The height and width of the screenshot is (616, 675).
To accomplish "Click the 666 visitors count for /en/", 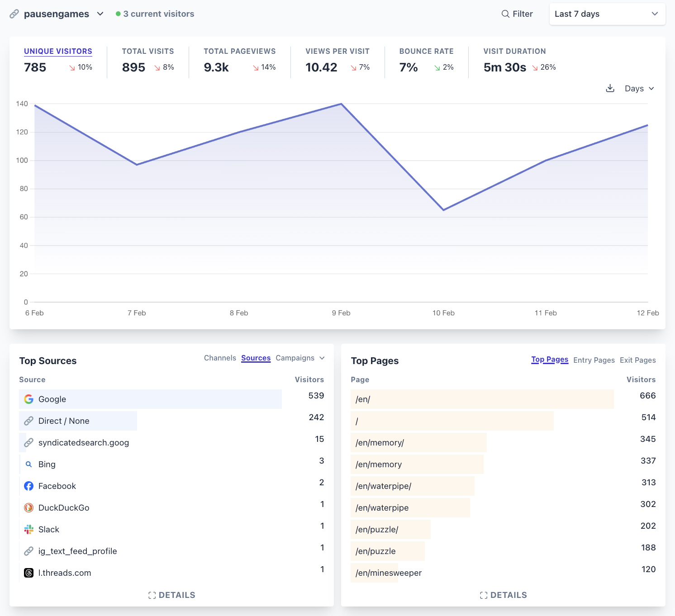I will [x=648, y=396].
